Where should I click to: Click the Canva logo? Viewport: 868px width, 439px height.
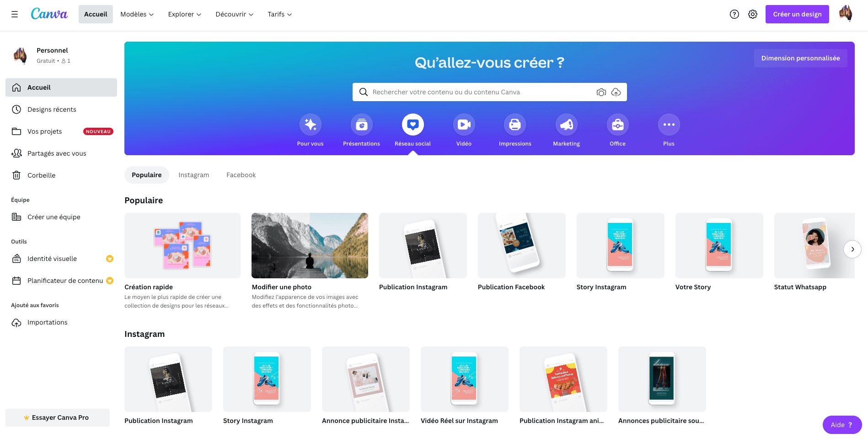point(49,14)
